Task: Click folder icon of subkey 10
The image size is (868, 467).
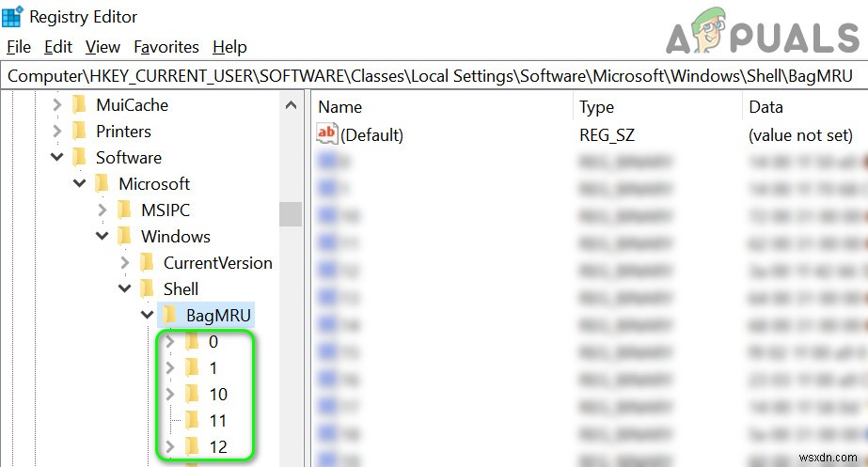Action: coord(192,394)
